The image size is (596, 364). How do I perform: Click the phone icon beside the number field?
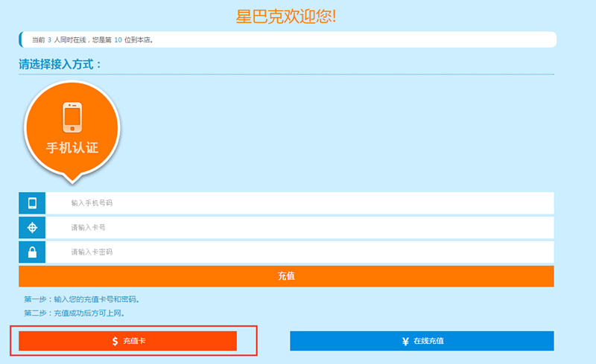[32, 203]
